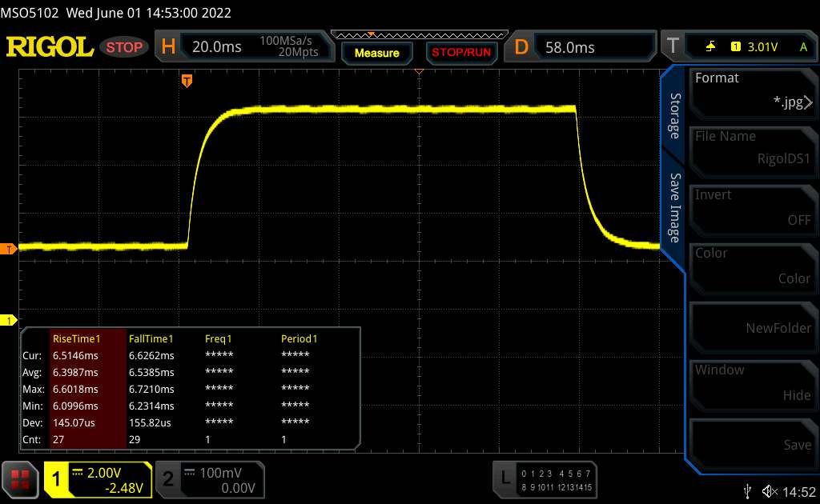Image resolution: width=820 pixels, height=504 pixels.
Task: Click the 14:52 clock display
Action: [x=798, y=491]
